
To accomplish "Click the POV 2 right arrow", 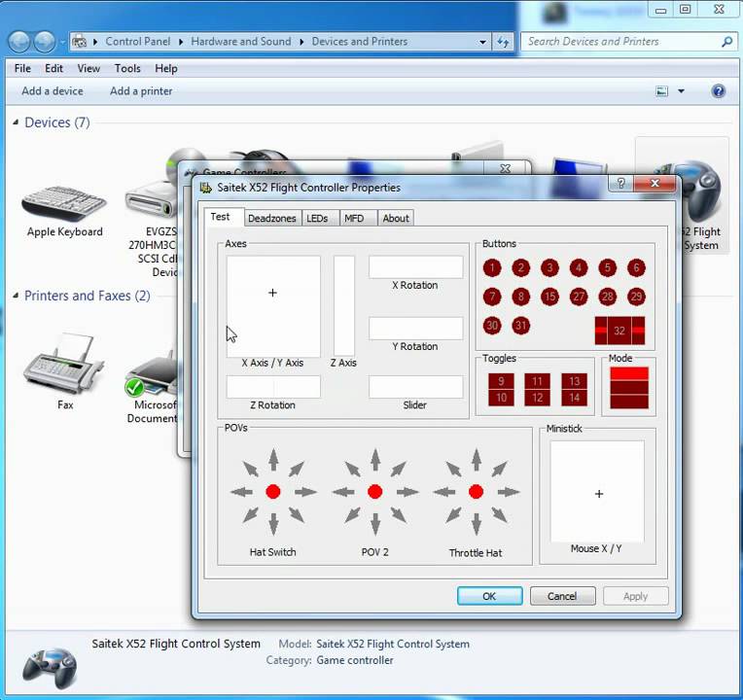I will click(x=407, y=492).
